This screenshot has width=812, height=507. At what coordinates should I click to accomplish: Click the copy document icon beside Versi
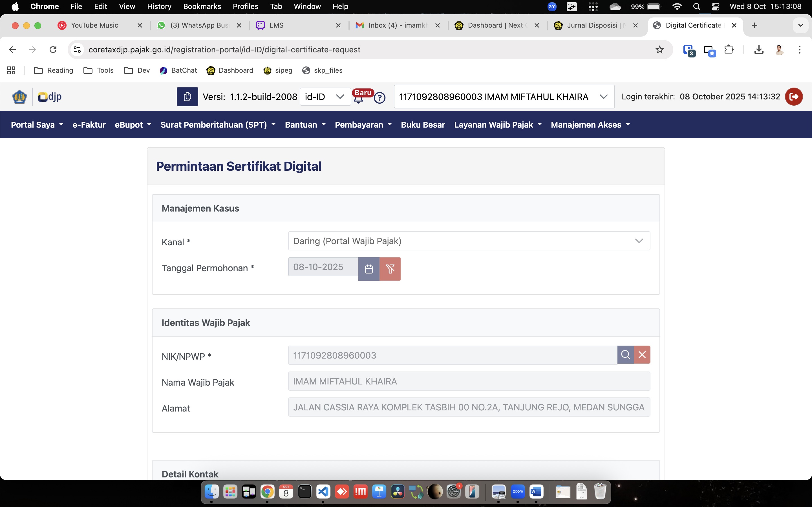[x=187, y=97]
